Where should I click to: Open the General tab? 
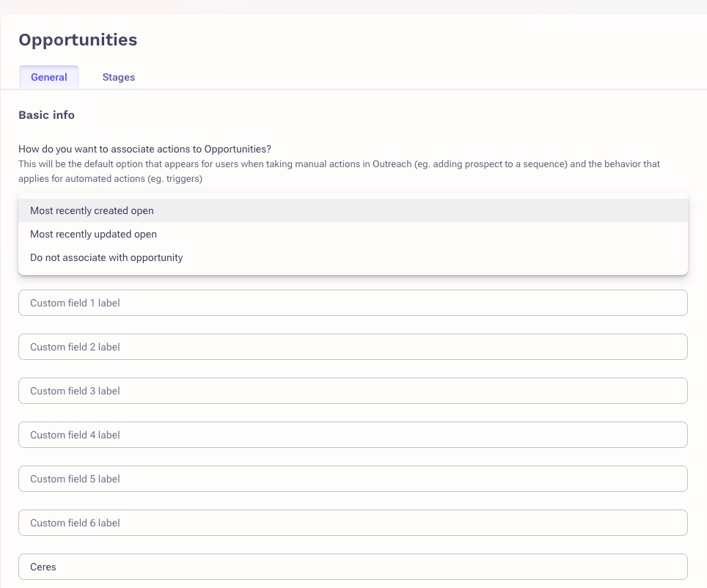(x=49, y=77)
